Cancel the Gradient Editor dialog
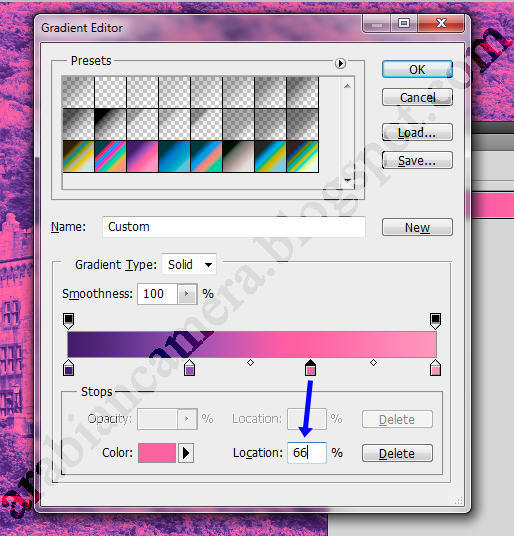The height and width of the screenshot is (536, 514). pyautogui.click(x=417, y=97)
